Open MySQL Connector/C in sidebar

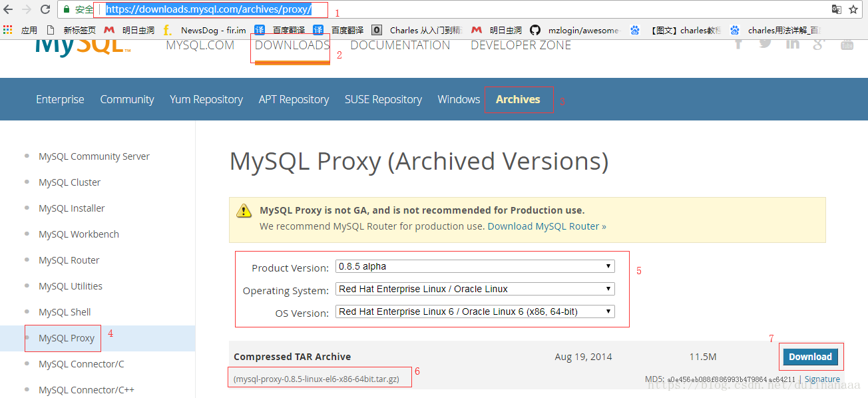(x=81, y=364)
